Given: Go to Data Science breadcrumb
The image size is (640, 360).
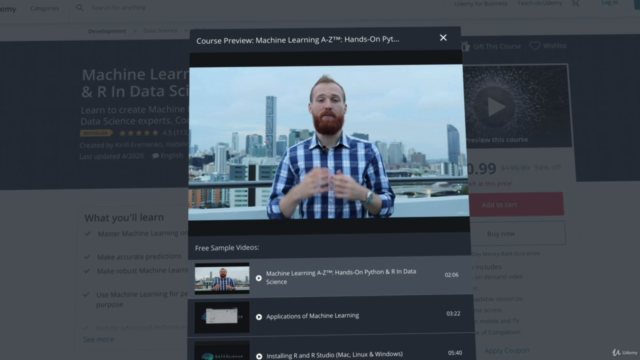Looking at the screenshot, I should click(x=160, y=31).
